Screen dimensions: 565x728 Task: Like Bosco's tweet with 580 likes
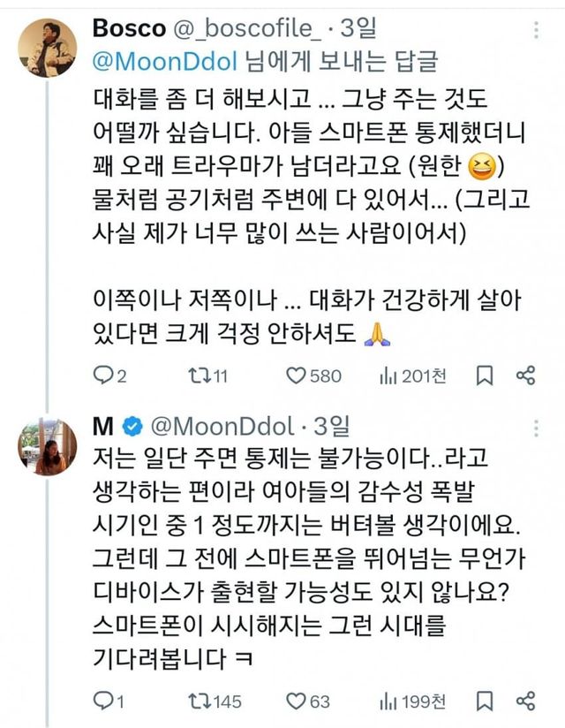click(298, 376)
